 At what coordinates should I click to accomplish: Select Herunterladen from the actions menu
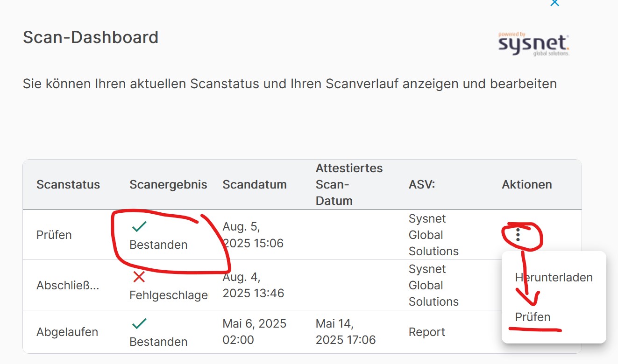554,277
